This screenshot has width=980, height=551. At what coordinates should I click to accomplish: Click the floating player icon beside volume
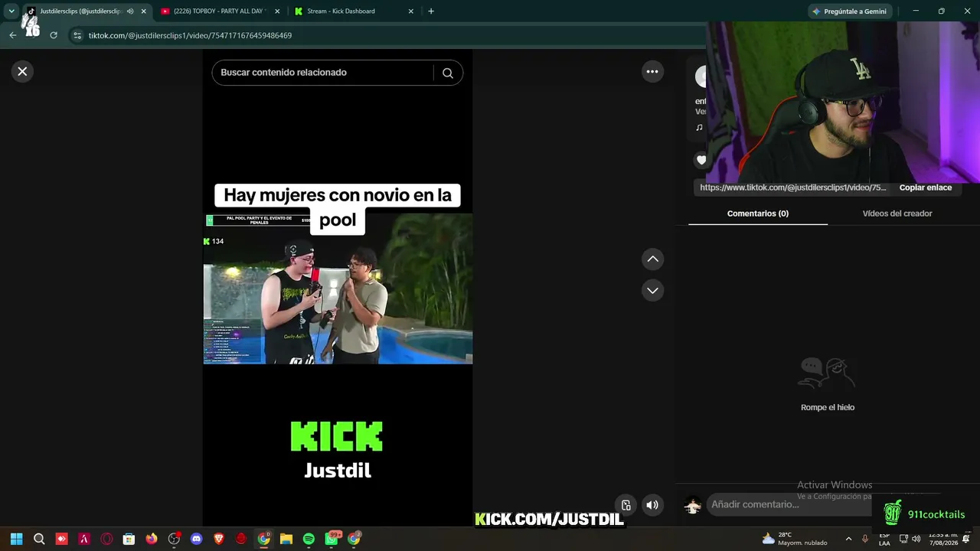(626, 505)
